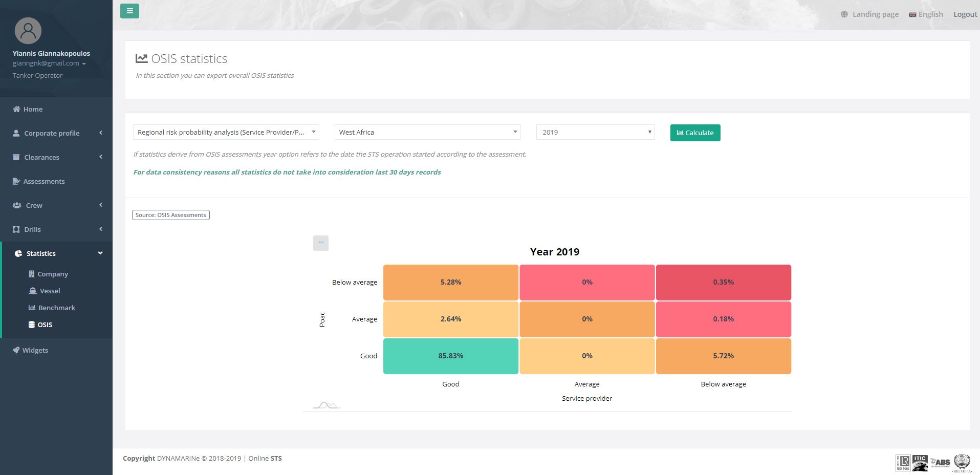Open the Benchmark statistics page
The image size is (980, 475).
pos(57,308)
